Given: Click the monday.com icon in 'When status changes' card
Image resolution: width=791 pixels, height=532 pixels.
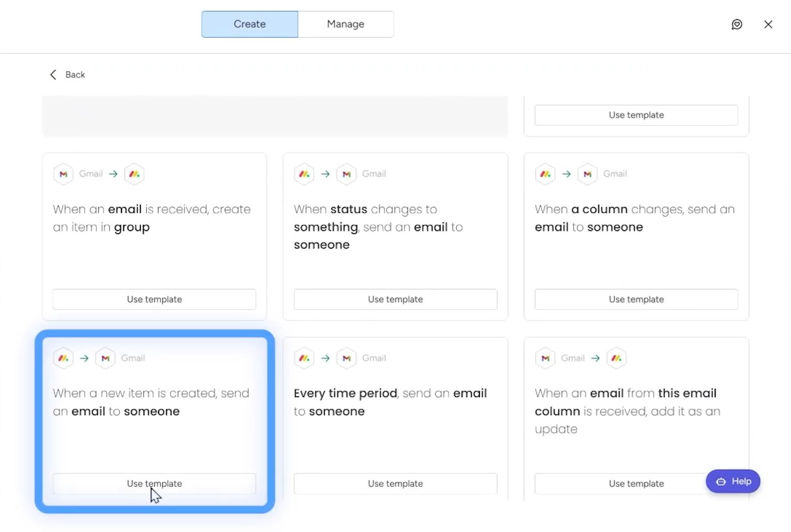Looking at the screenshot, I should 304,174.
